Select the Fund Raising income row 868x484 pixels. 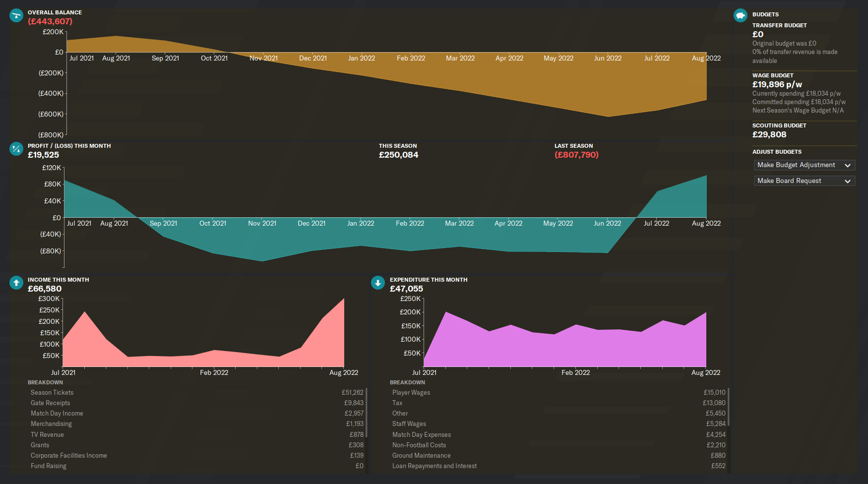(197, 466)
